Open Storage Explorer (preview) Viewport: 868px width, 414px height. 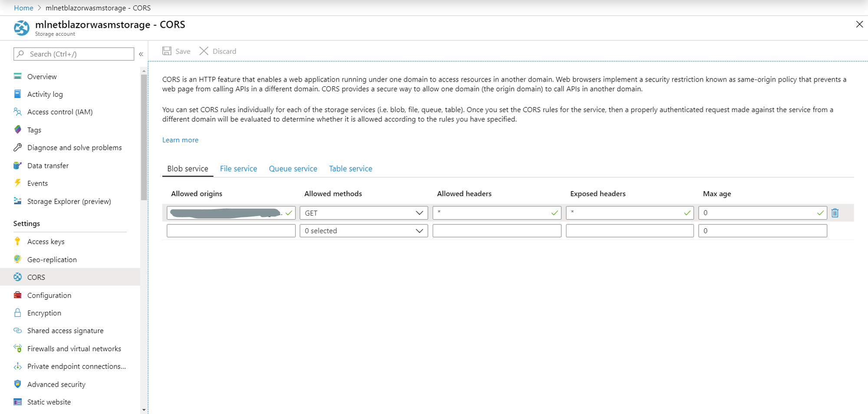click(x=69, y=201)
